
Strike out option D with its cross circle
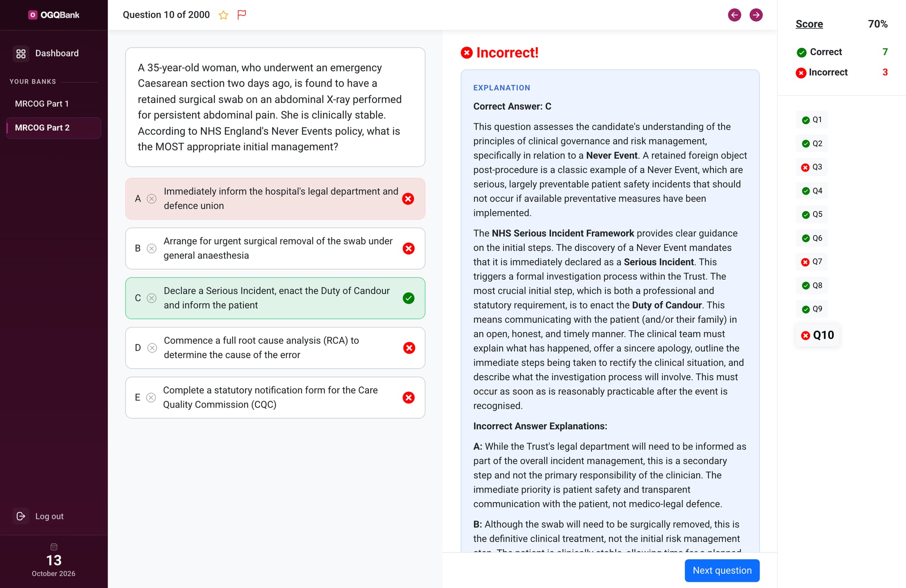click(152, 348)
